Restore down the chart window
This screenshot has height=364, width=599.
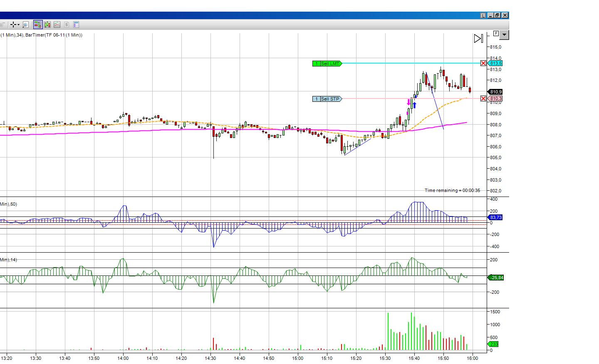click(497, 15)
